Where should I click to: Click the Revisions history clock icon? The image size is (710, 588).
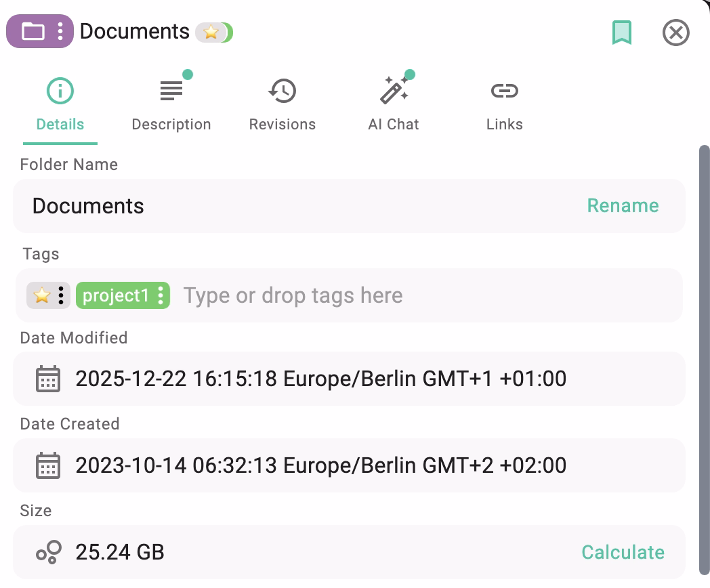282,89
